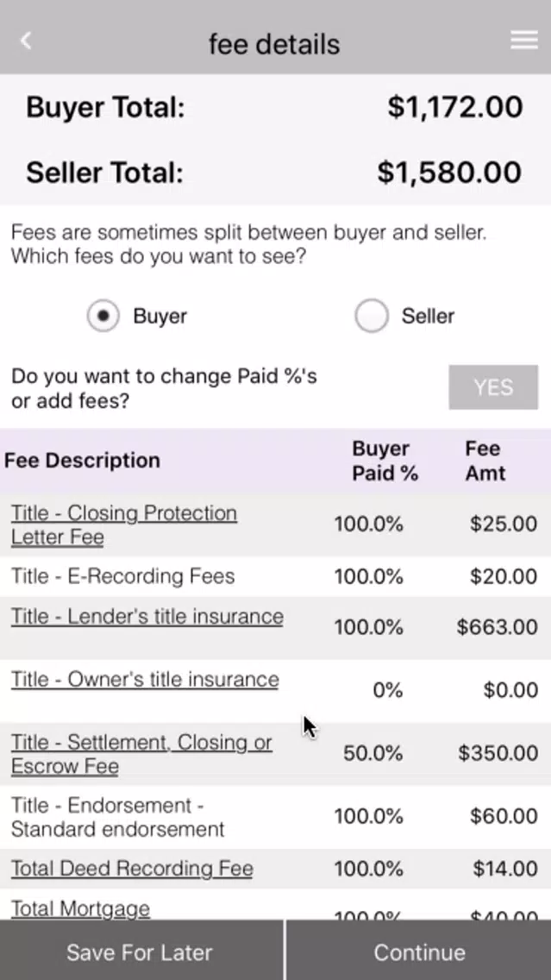This screenshot has height=980, width=551.
Task: Click the $663.00 fee amount
Action: 497,627
